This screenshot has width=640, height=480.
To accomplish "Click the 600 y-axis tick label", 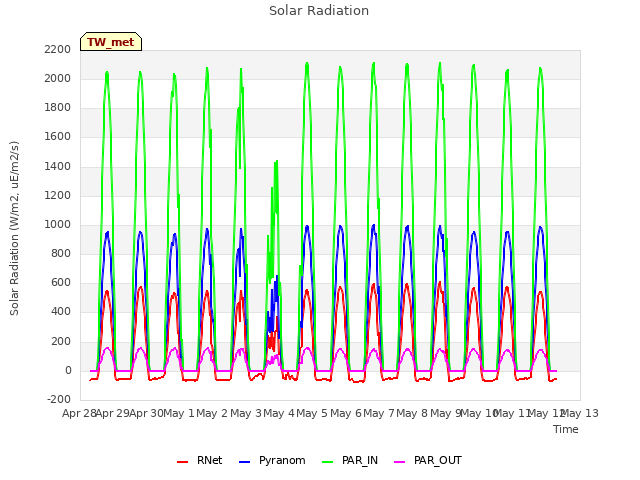I will (x=61, y=283).
